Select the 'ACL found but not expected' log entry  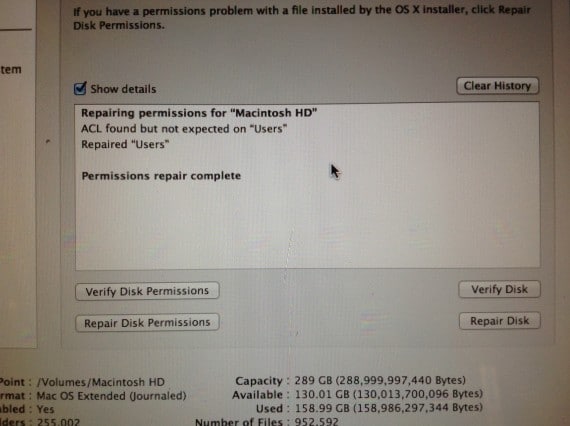click(x=184, y=129)
